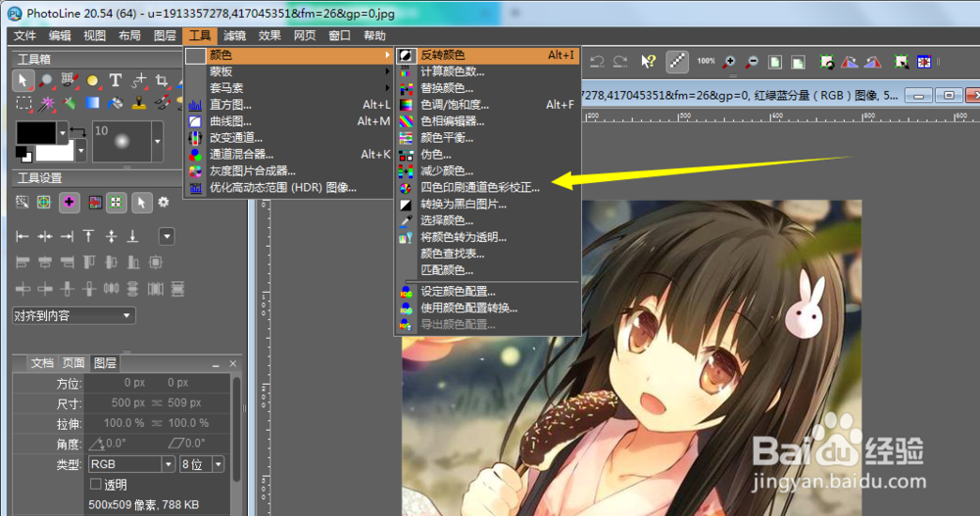The image size is (980, 516).
Task: Open the 对齐到内容 dropdown
Action: click(x=73, y=315)
